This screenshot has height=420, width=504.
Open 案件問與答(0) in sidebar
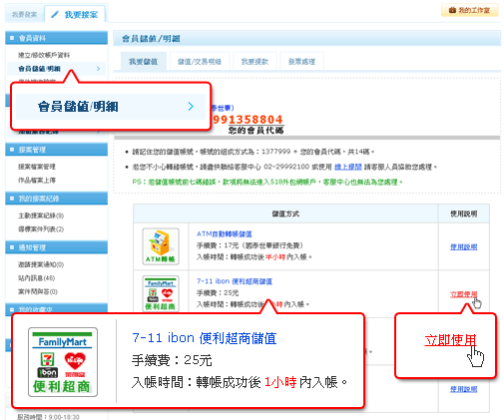[x=38, y=291]
